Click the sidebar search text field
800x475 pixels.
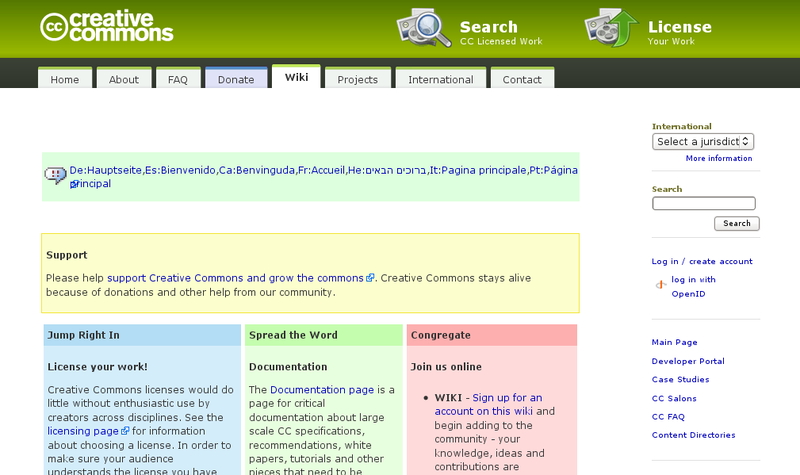(703, 204)
